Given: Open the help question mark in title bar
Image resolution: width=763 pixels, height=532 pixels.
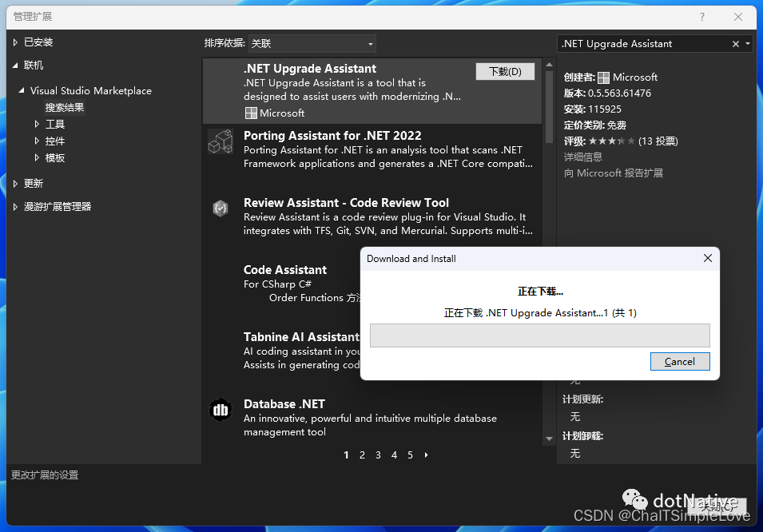Looking at the screenshot, I should [x=701, y=17].
